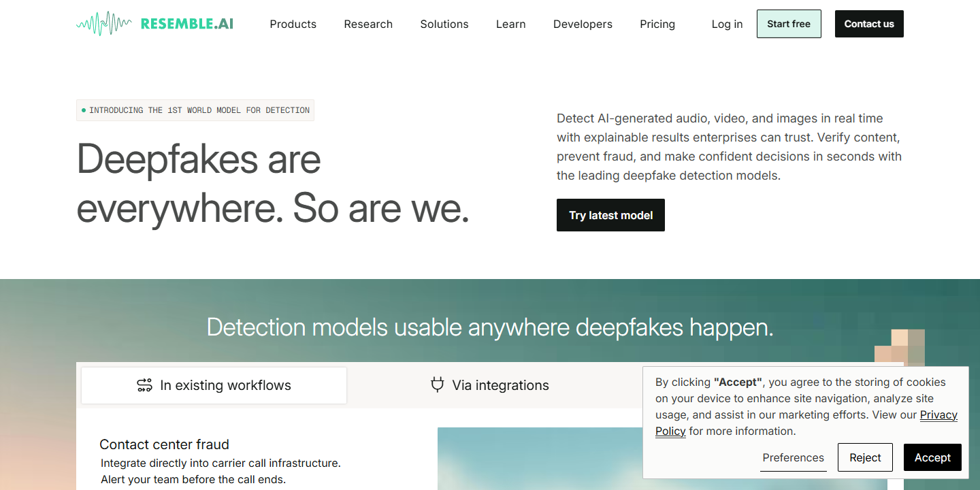Viewport: 980px width, 490px height.
Task: Click Try latest model button
Action: point(610,215)
